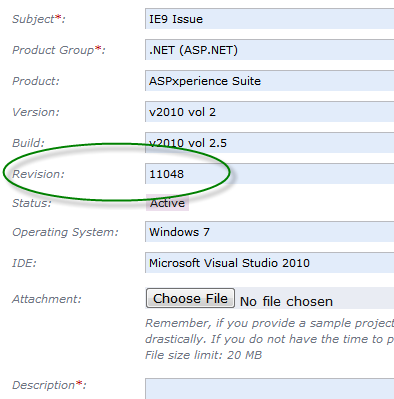This screenshot has height=399, width=394.
Task: Click the Subject label
Action: tap(39, 19)
